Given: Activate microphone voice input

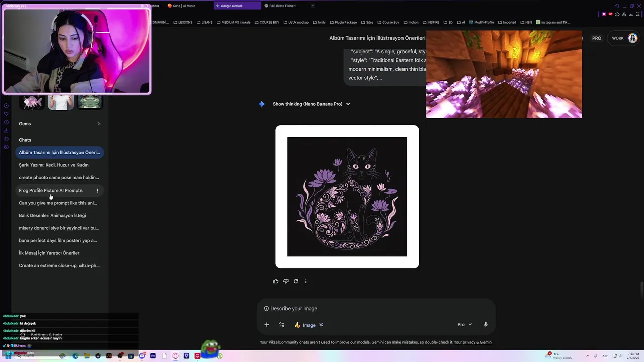Looking at the screenshot, I should pos(485,325).
